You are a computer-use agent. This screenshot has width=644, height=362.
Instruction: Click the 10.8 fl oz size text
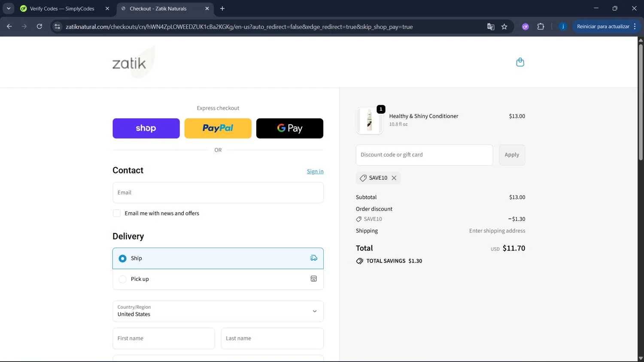coord(398,124)
